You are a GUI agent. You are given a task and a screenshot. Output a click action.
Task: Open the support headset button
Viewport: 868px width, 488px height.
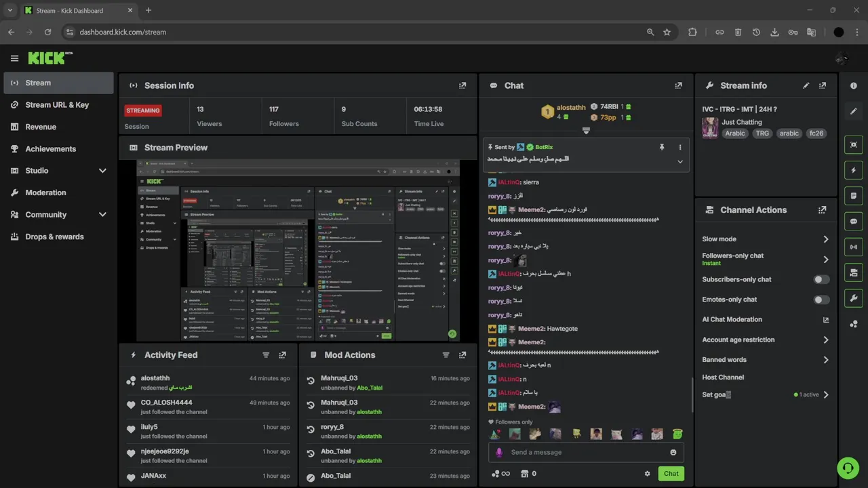pos(847,468)
